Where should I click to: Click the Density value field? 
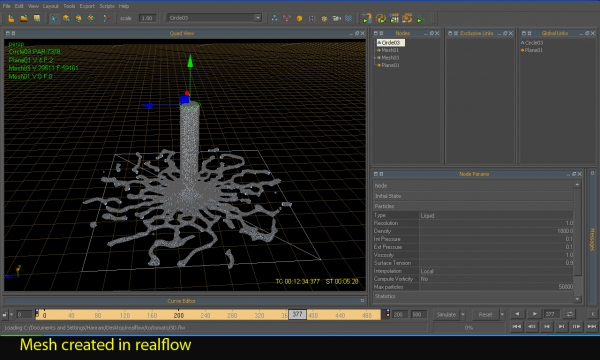(496, 231)
